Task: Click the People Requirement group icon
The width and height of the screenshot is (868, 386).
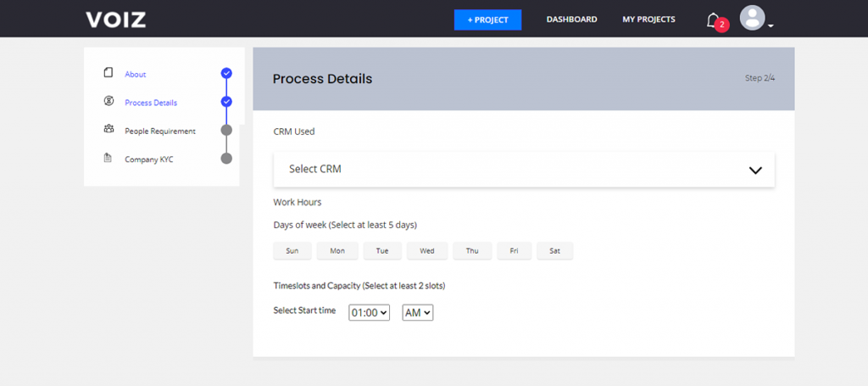Action: [x=108, y=129]
